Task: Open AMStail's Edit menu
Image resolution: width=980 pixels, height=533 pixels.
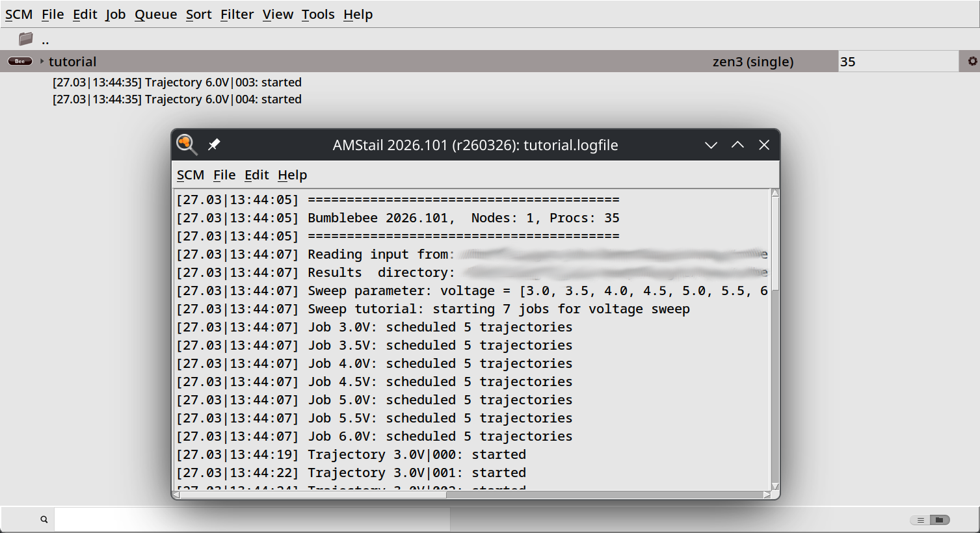Action: point(256,175)
